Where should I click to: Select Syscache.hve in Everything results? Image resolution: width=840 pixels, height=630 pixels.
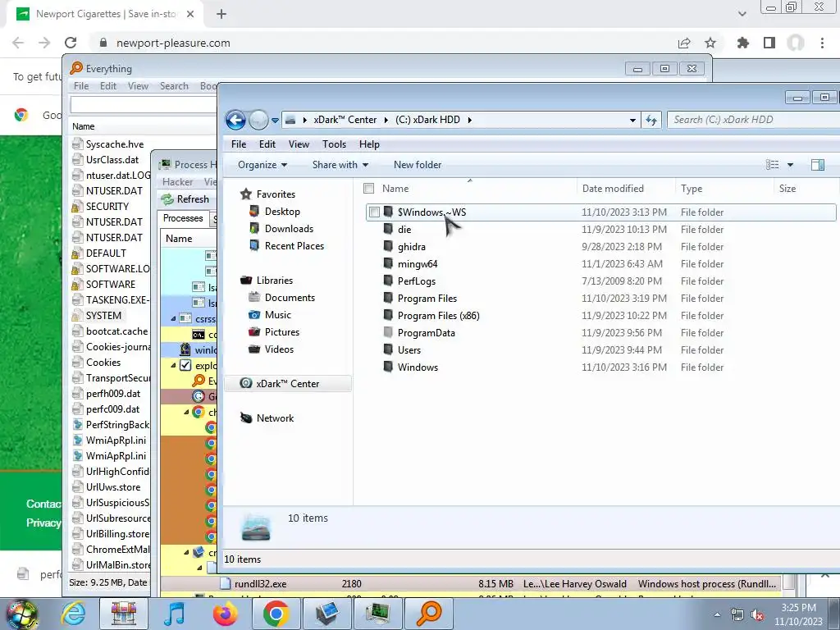point(115,144)
